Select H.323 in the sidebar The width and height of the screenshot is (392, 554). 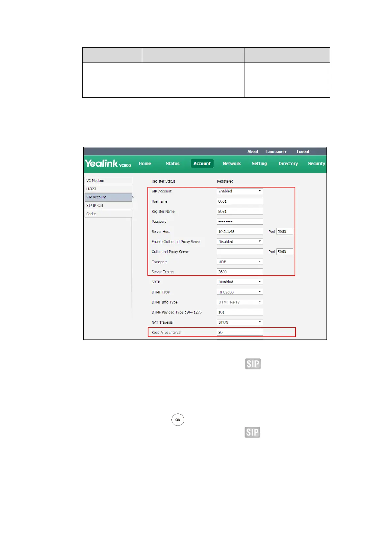pyautogui.click(x=108, y=189)
